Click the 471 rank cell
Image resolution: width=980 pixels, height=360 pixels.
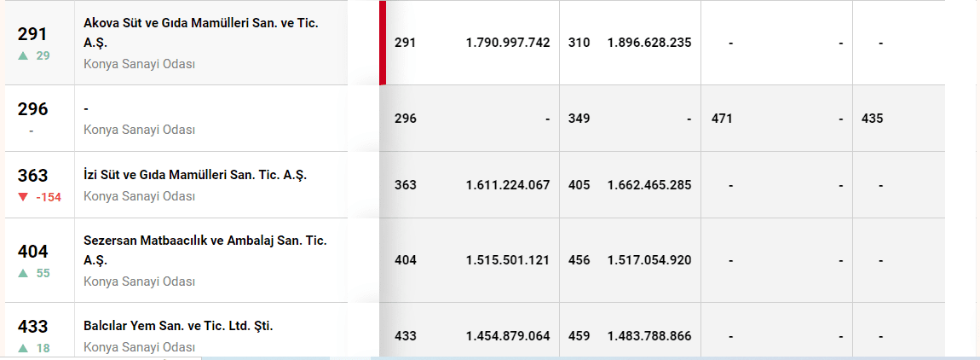[x=722, y=119]
